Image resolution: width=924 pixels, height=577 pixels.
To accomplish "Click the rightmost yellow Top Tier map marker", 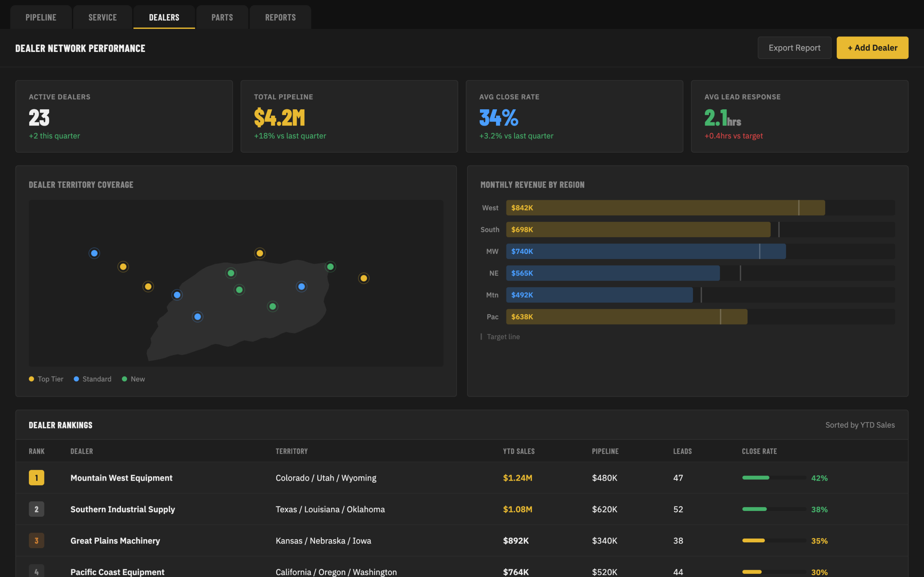I will (x=364, y=278).
